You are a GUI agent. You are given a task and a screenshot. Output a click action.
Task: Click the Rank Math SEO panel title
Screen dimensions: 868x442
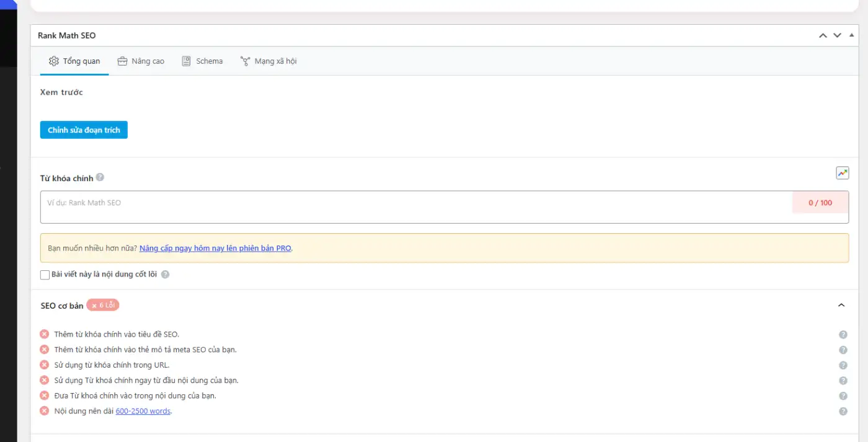[67, 35]
